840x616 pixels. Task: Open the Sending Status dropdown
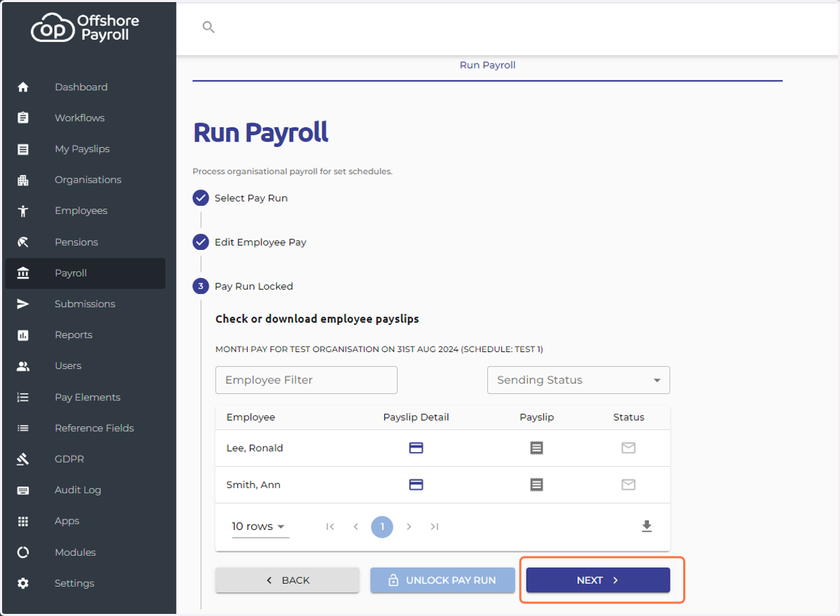tap(578, 380)
